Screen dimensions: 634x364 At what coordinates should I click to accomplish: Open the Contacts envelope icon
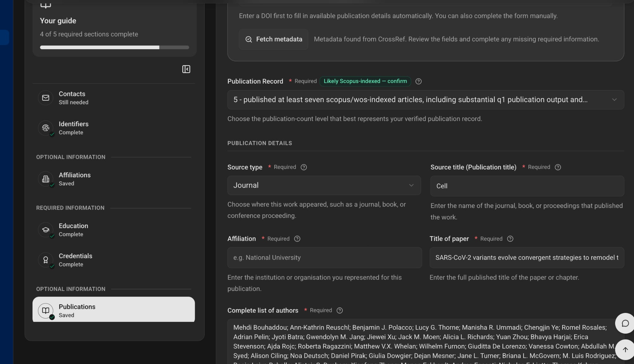point(46,98)
